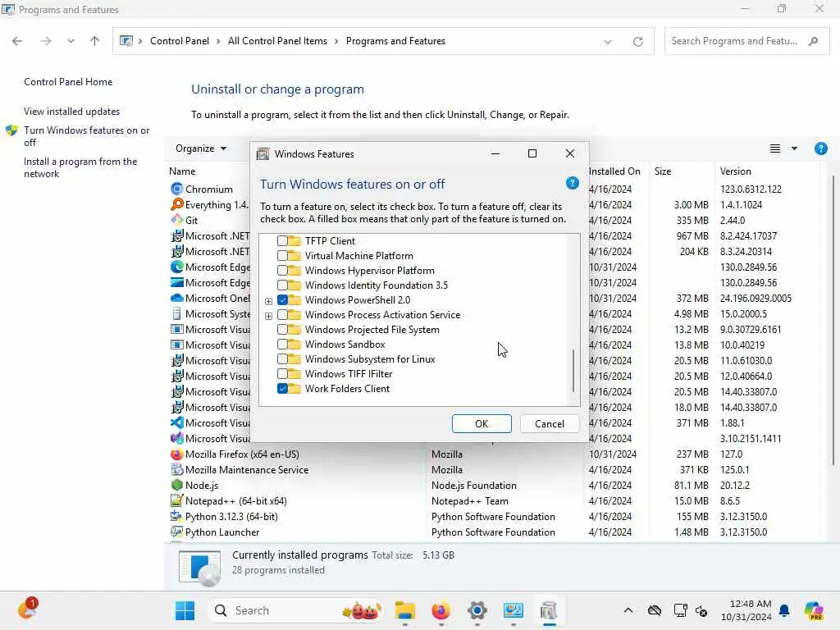The image size is (840, 630).
Task: Click the Notepad++ program icon
Action: tap(177, 500)
